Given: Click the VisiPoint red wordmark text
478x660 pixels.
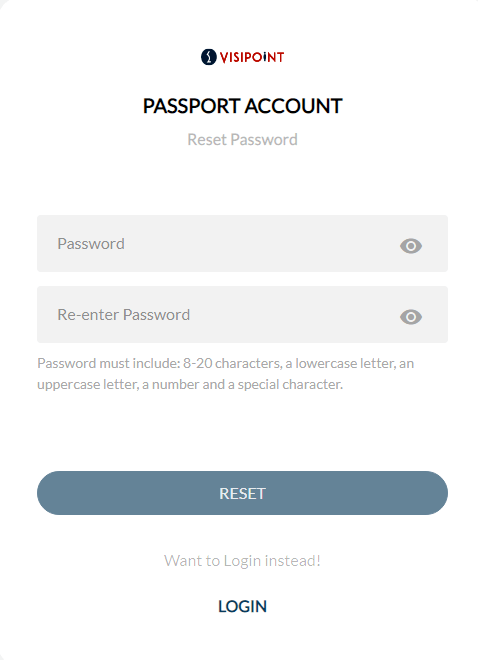Looking at the screenshot, I should click(252, 57).
